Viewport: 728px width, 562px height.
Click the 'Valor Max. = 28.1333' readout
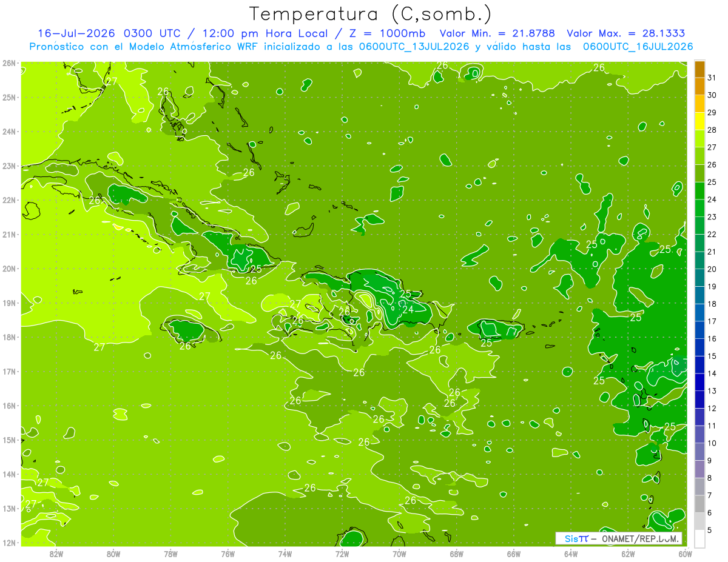coord(626,33)
